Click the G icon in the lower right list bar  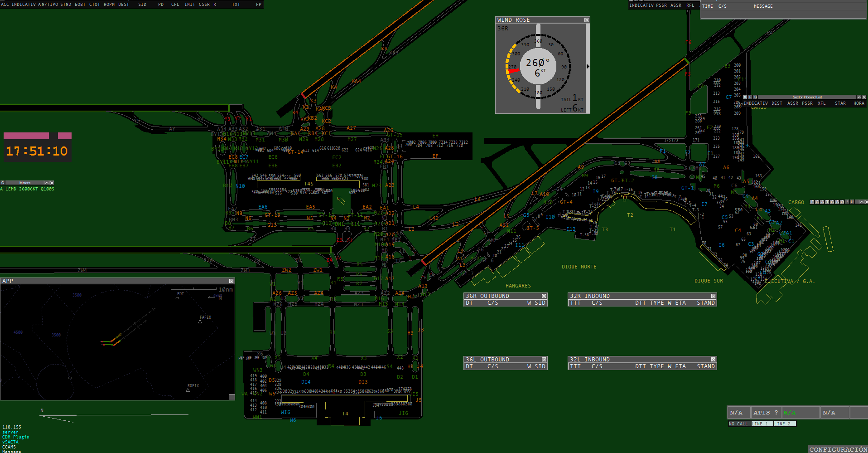point(832,202)
